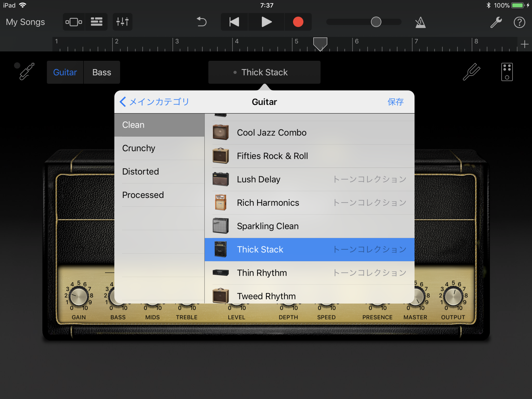Switch to tracks view icon

pyautogui.click(x=96, y=22)
